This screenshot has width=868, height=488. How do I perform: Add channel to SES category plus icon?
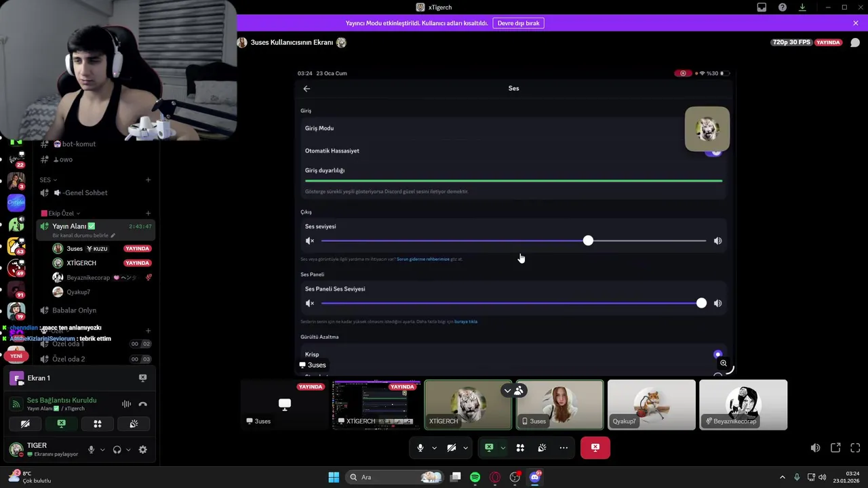tap(148, 180)
